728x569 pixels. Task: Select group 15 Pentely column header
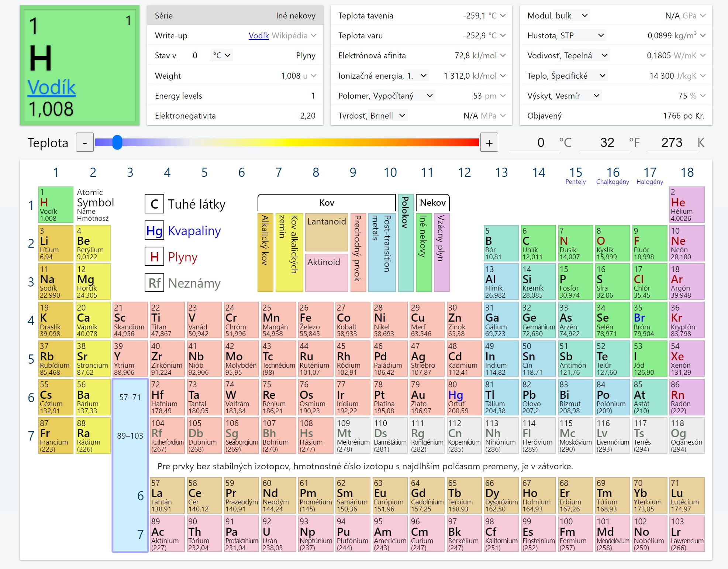[576, 175]
